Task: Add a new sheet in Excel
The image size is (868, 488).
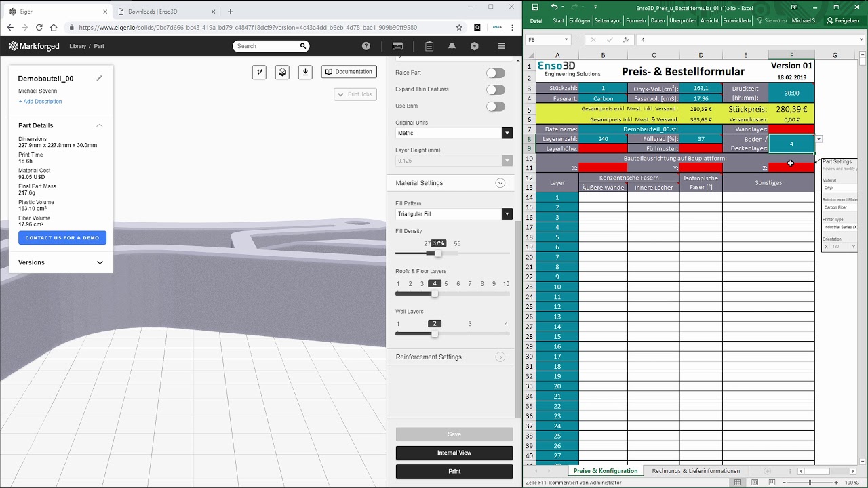Action: (767, 471)
